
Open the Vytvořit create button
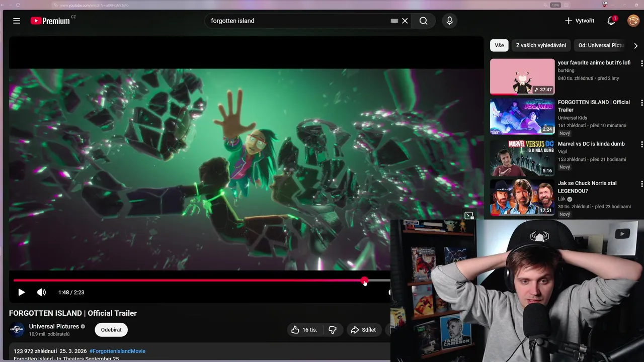click(579, 21)
